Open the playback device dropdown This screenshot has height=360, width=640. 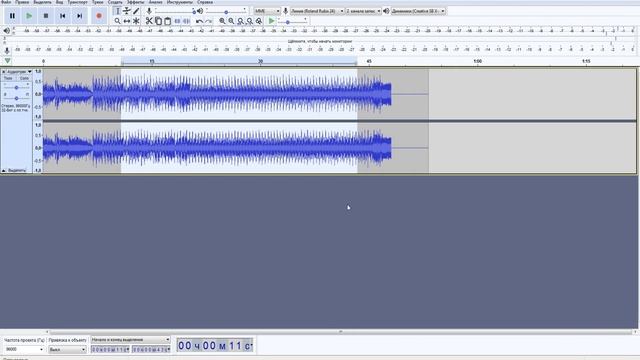click(418, 11)
